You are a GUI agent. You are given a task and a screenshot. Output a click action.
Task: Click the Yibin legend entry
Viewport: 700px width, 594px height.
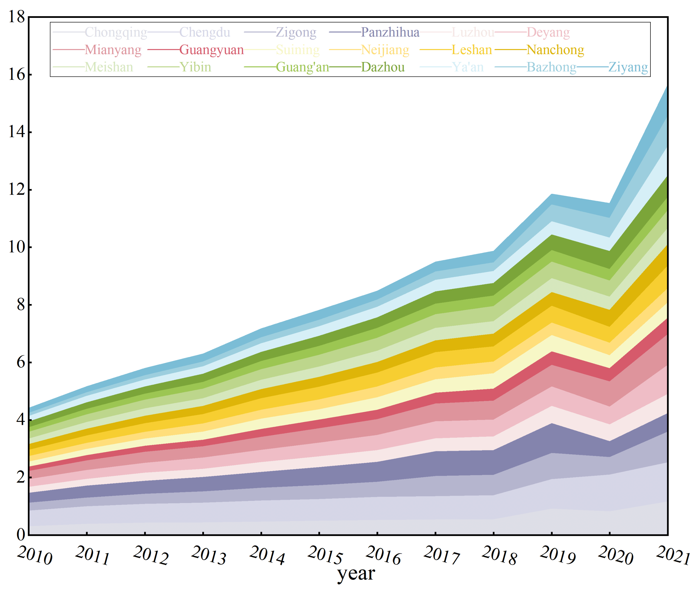coord(195,67)
